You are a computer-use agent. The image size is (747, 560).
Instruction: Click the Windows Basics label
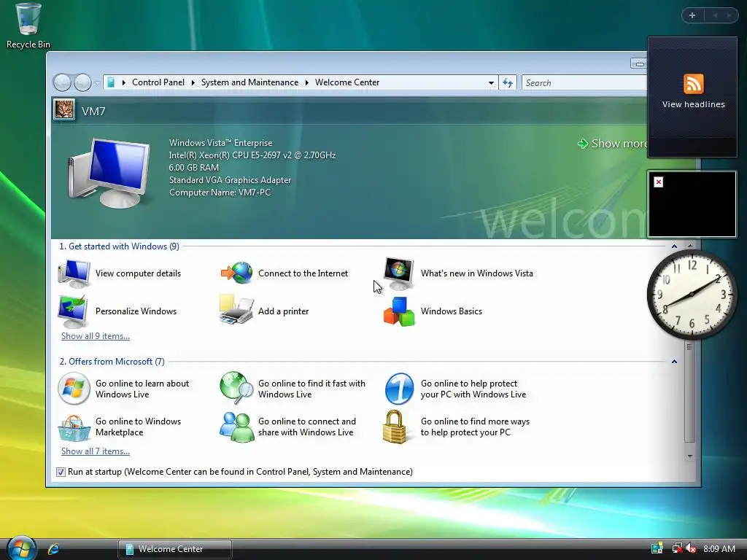(x=451, y=311)
